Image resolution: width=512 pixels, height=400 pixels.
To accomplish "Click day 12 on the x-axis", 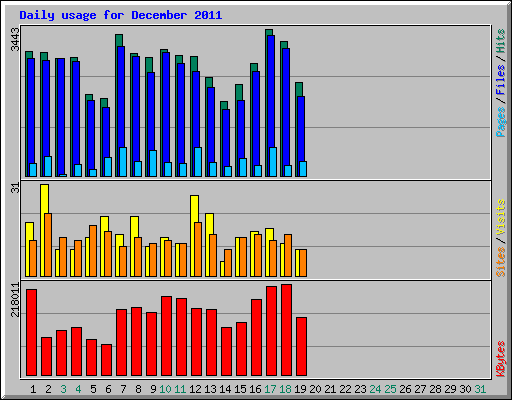I will (x=195, y=389).
